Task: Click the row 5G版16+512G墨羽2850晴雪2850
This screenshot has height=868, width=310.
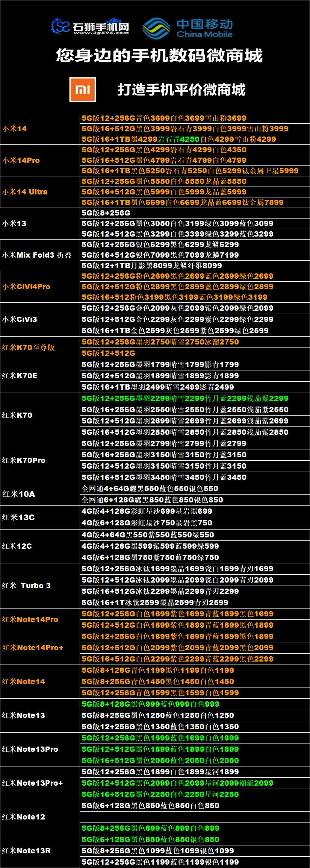Action: click(x=195, y=432)
